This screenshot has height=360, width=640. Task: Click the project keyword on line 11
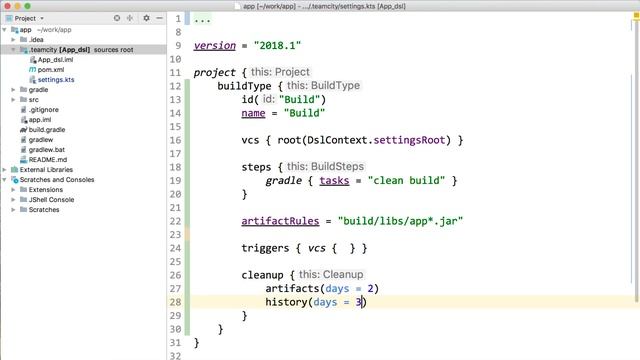coord(215,72)
